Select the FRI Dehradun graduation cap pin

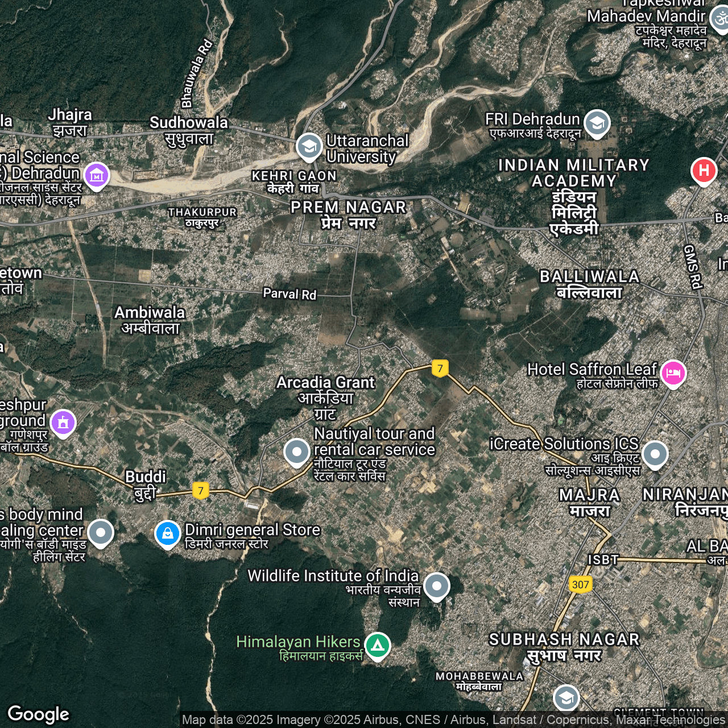pyautogui.click(x=597, y=123)
